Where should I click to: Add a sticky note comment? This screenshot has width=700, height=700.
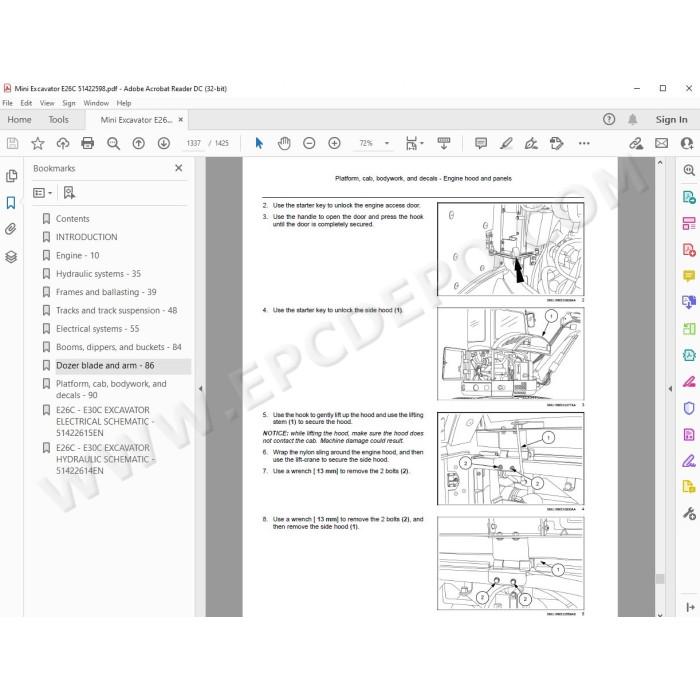481,143
